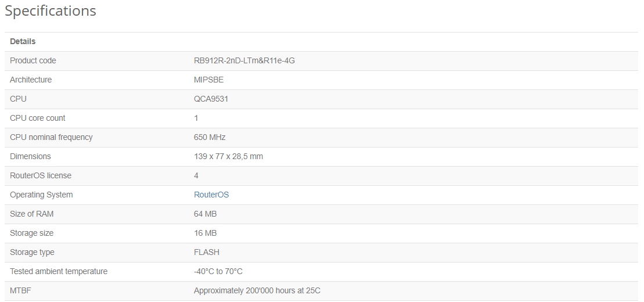
Task: Select the Details table header
Action: pos(23,41)
